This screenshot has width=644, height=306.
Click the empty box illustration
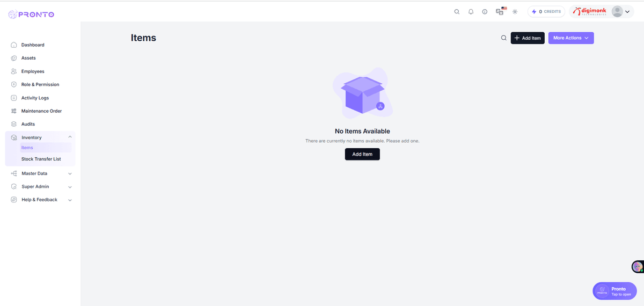point(363,93)
